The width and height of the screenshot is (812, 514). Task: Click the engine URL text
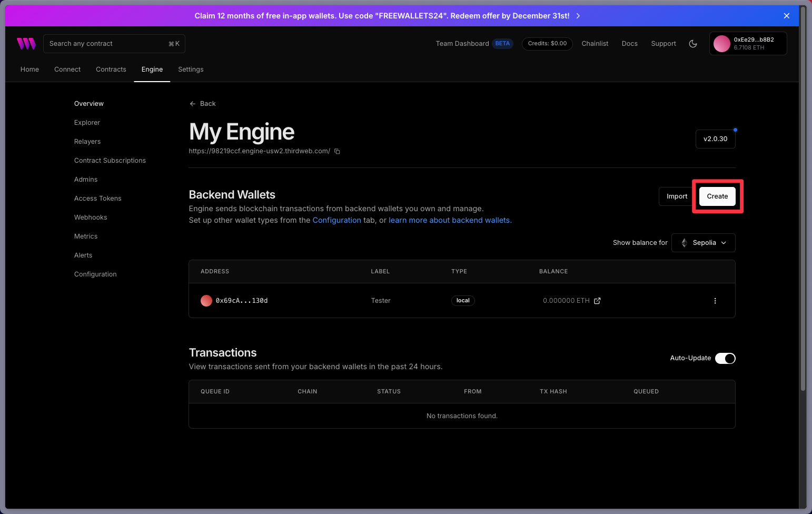tap(260, 151)
